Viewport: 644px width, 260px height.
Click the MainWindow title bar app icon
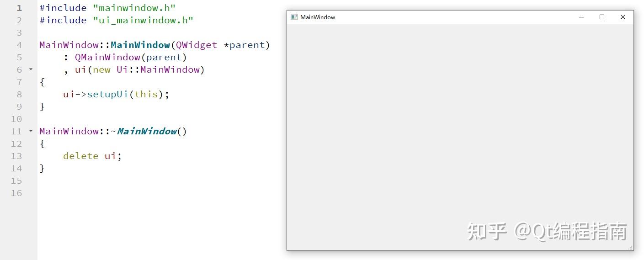coord(294,17)
